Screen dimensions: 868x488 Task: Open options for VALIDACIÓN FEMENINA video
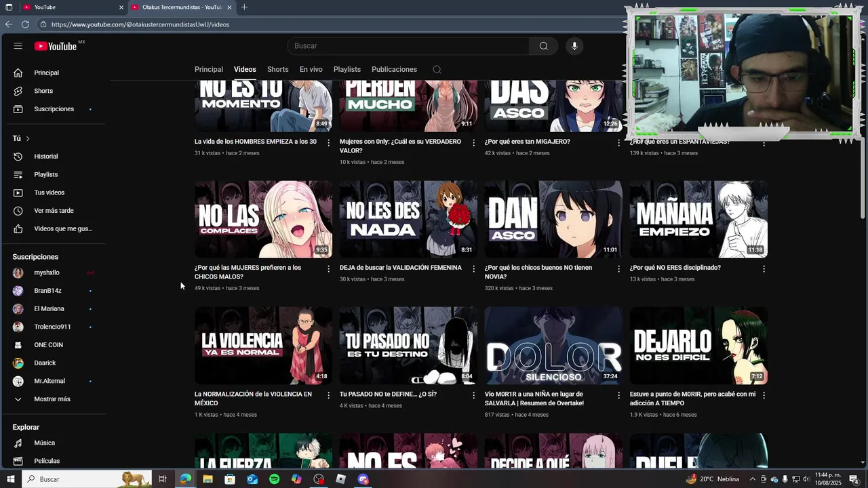point(474,269)
